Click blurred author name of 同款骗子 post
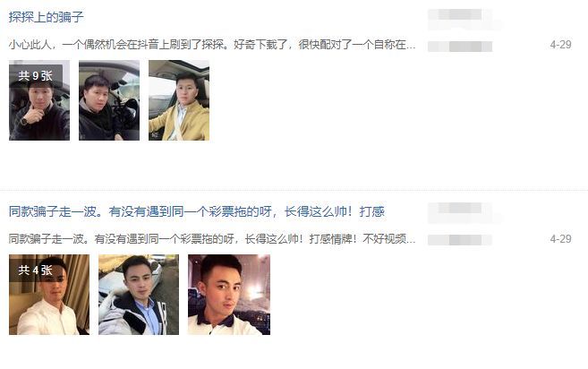This screenshot has width=588, height=369. [x=460, y=209]
